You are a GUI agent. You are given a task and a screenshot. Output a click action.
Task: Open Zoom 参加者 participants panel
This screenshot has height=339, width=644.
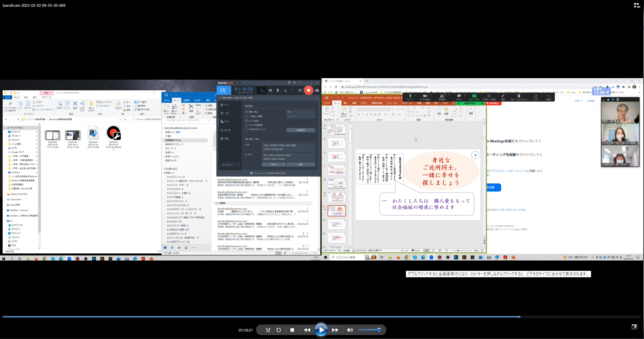pyautogui.click(x=442, y=97)
